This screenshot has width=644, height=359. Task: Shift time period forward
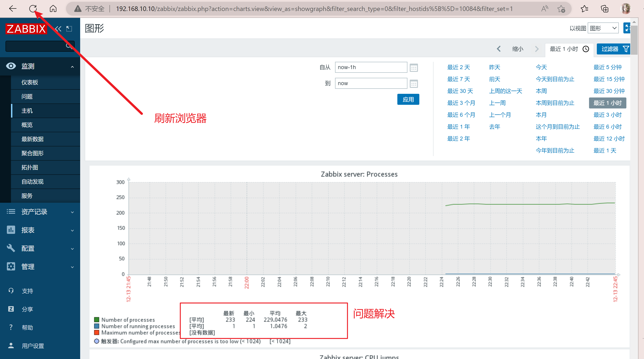(x=537, y=49)
